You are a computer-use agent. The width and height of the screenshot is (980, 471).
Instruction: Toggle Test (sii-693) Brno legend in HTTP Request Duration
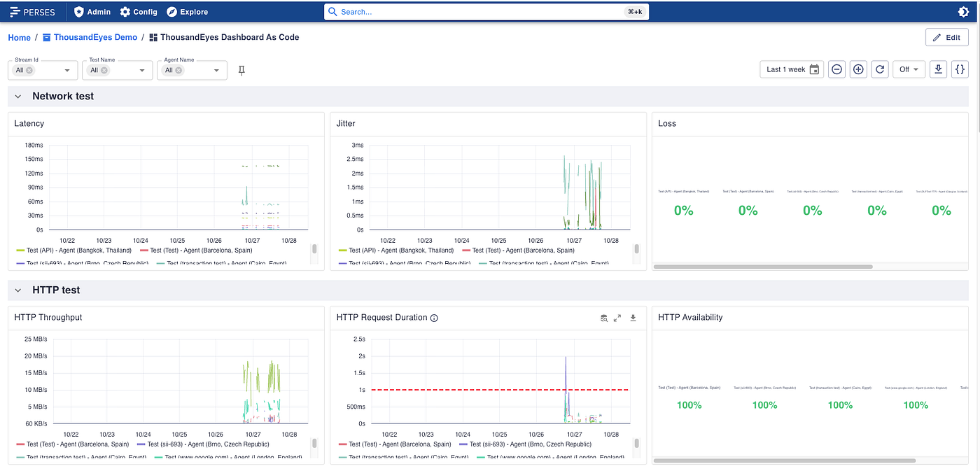click(526, 444)
